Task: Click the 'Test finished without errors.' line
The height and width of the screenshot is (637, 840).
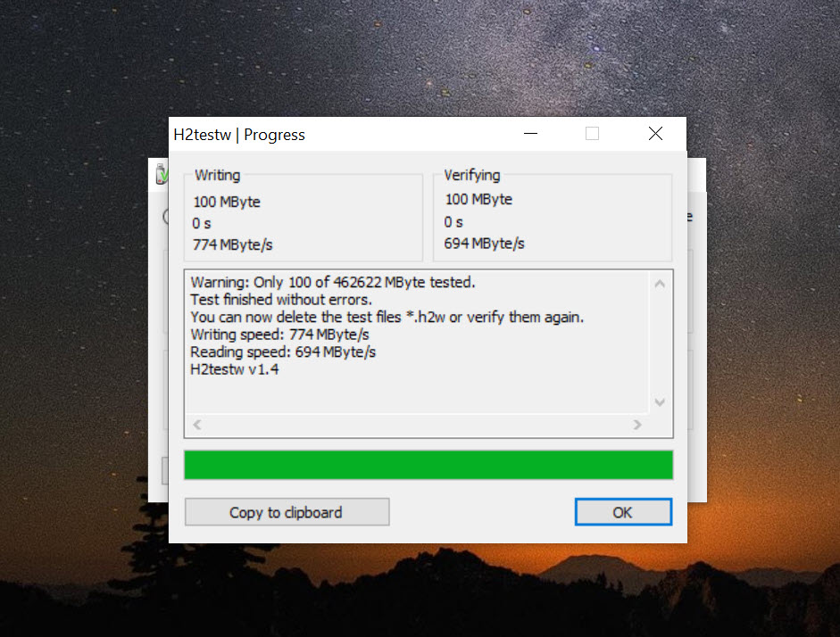Action: [x=281, y=300]
